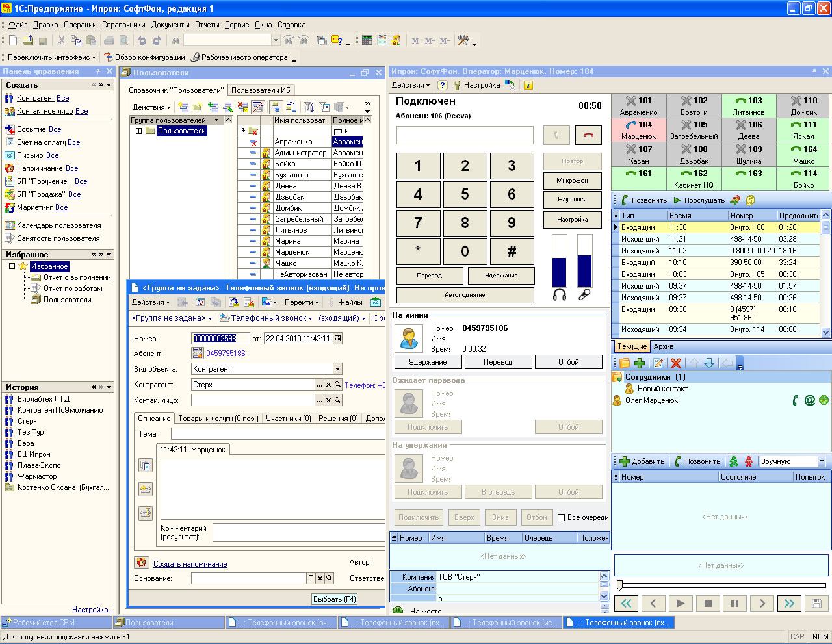Screen dimensions: 832x644
Task: Adjust the headphone volume level bar
Action: point(559,261)
